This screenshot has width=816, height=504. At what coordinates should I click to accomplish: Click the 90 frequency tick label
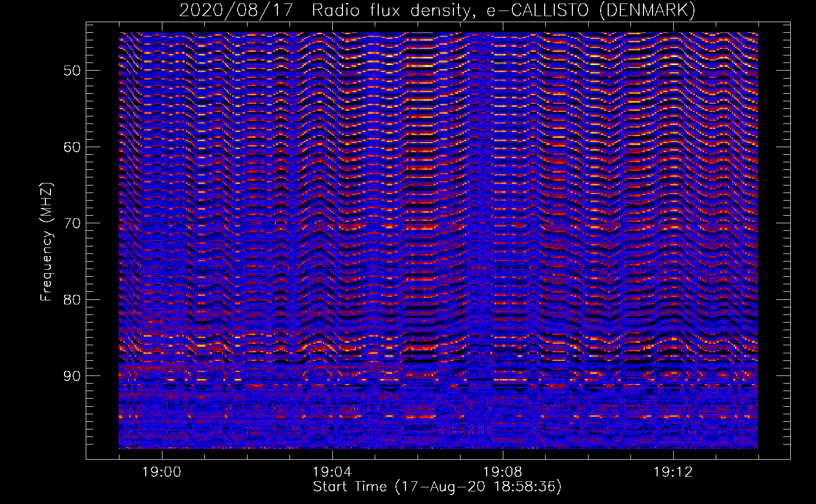(x=72, y=376)
